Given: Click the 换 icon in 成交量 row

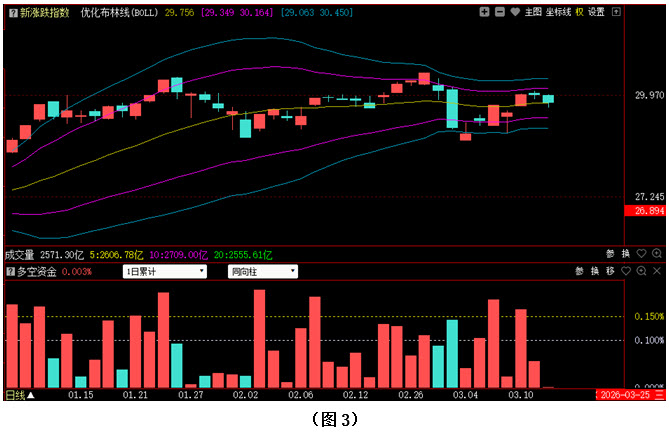Looking at the screenshot, I should [x=626, y=253].
